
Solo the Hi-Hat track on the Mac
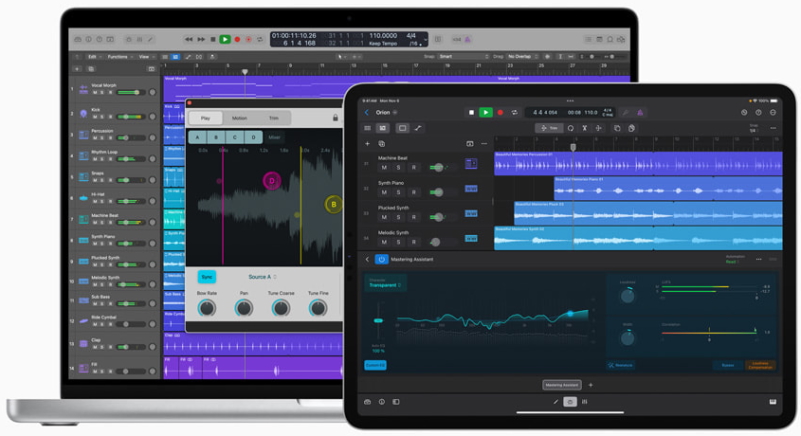(102, 201)
